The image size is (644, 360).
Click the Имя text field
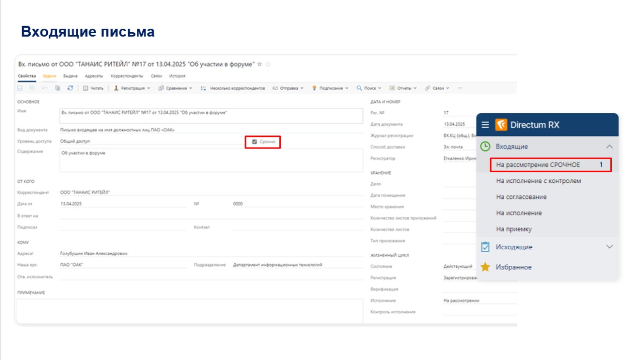click(x=211, y=116)
